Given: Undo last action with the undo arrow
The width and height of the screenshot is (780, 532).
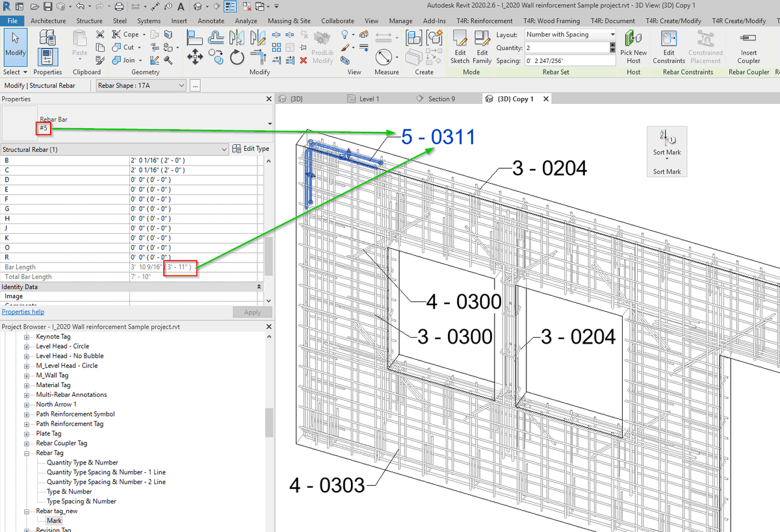Looking at the screenshot, I should coord(79,6).
